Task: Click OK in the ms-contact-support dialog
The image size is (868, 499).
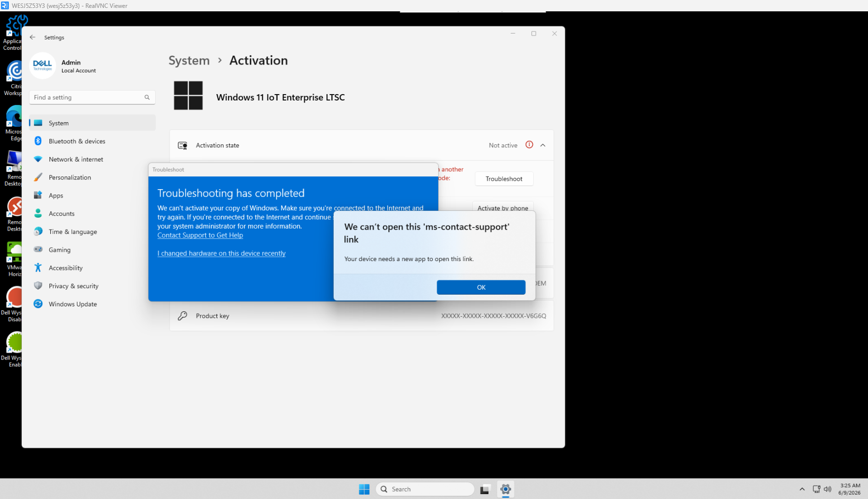Action: point(481,287)
